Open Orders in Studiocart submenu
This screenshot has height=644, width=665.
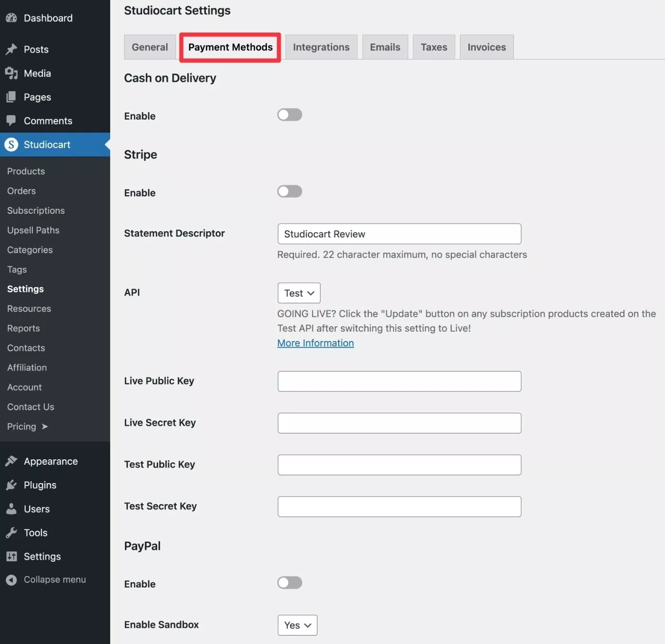[x=21, y=191]
